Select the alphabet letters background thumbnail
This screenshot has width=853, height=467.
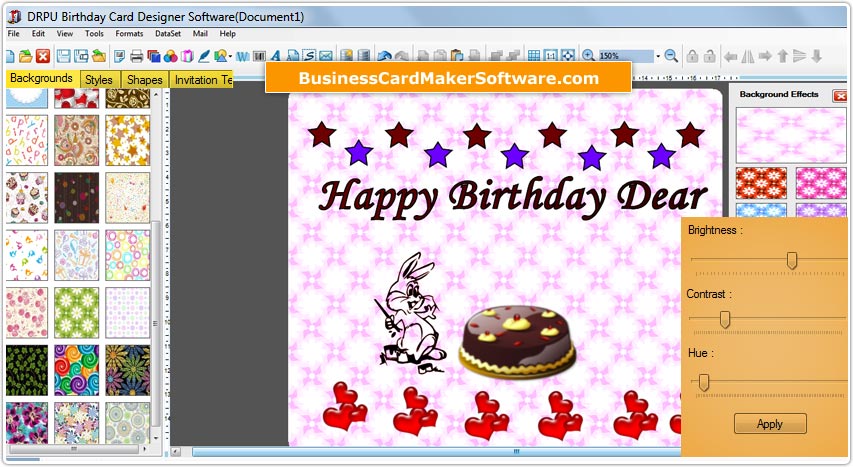(27, 140)
